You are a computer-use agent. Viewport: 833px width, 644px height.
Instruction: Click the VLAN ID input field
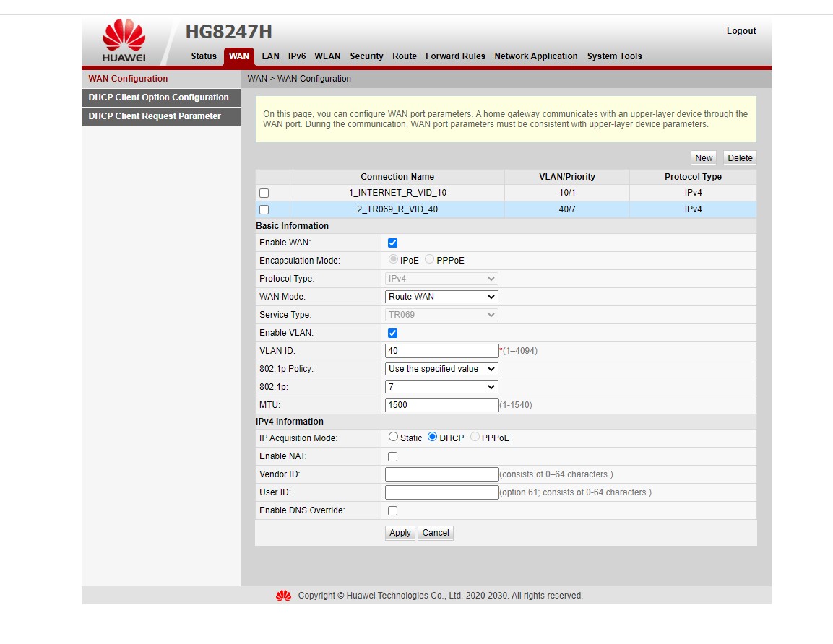442,351
